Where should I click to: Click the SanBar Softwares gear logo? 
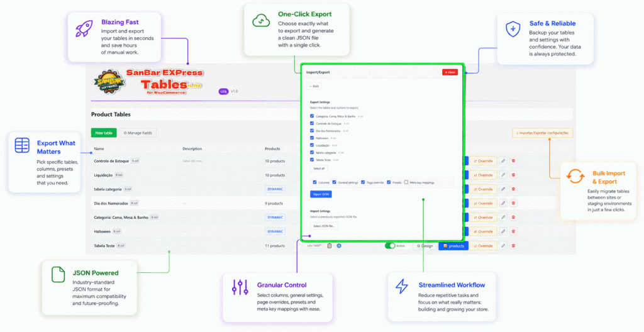coord(108,81)
